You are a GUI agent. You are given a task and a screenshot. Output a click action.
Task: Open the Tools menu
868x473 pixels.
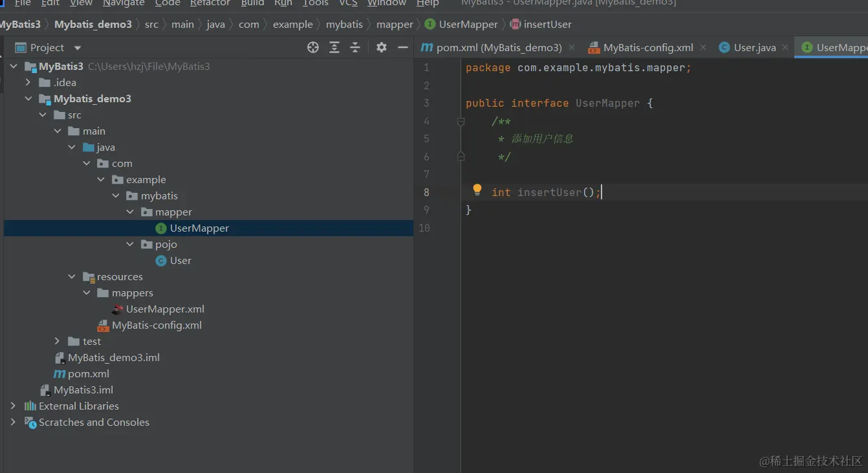316,3
